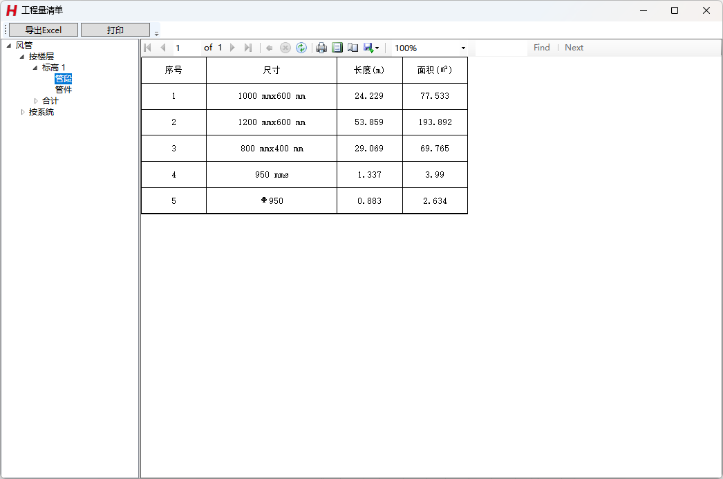
Task: Go to next report page
Action: tap(233, 48)
